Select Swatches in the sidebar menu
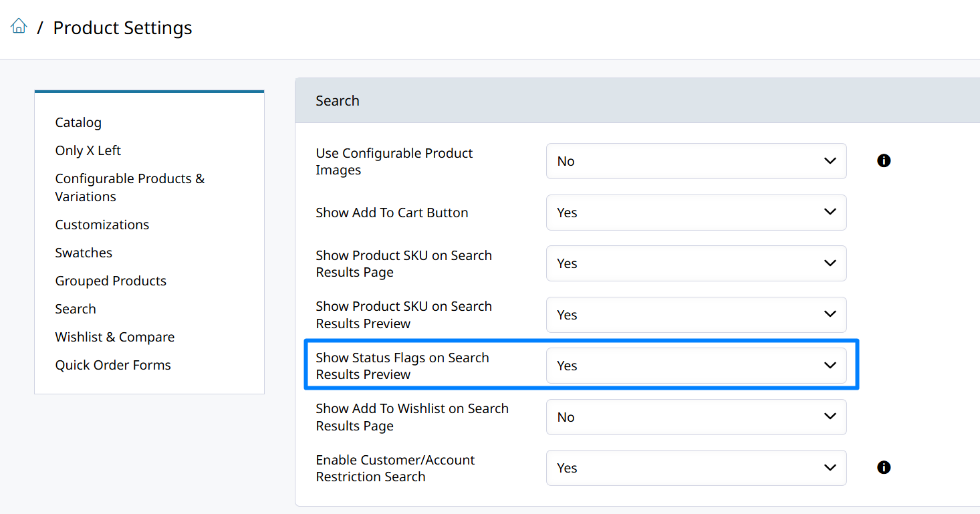This screenshot has height=514, width=980. coord(84,253)
